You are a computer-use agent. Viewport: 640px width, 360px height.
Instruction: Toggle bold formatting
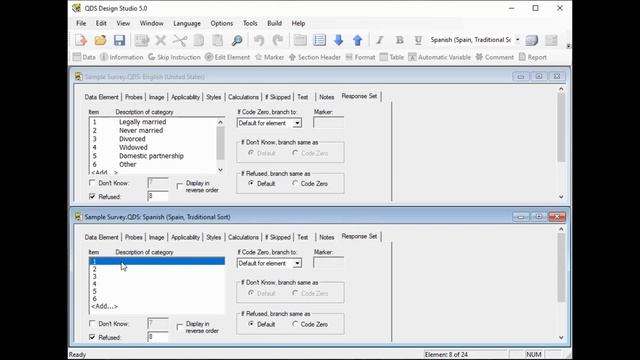click(x=400, y=40)
